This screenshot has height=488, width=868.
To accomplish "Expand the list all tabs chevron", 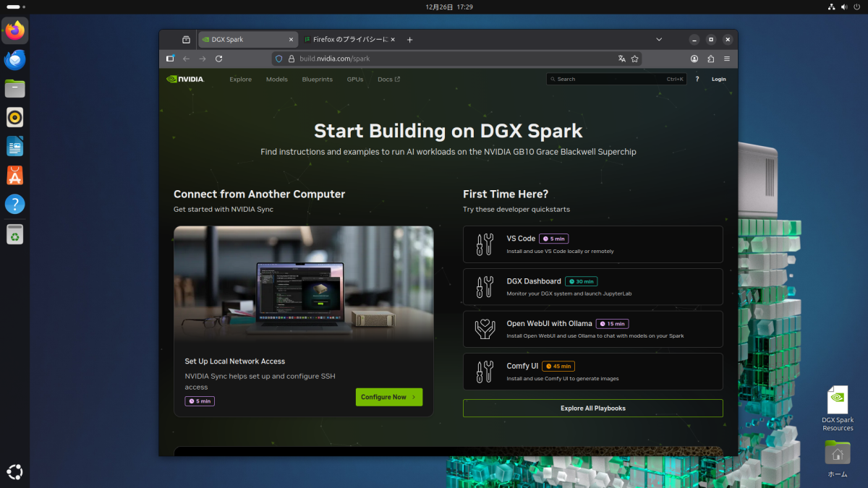I will (659, 39).
